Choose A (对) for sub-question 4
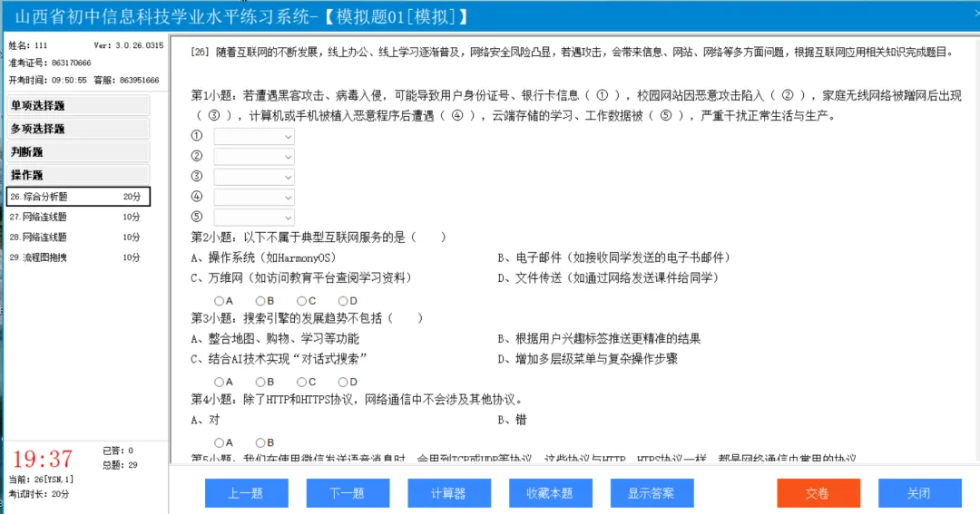Image resolution: width=980 pixels, height=514 pixels. click(x=220, y=442)
